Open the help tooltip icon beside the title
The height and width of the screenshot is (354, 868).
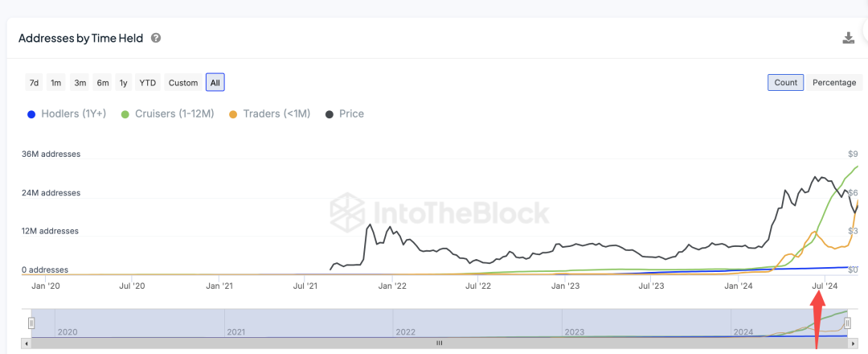pos(156,38)
